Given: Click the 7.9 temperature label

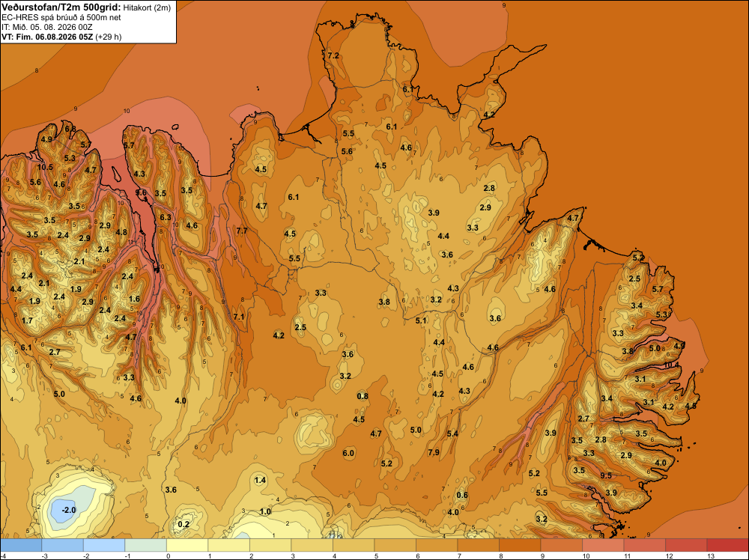Looking at the screenshot, I should 434,452.
